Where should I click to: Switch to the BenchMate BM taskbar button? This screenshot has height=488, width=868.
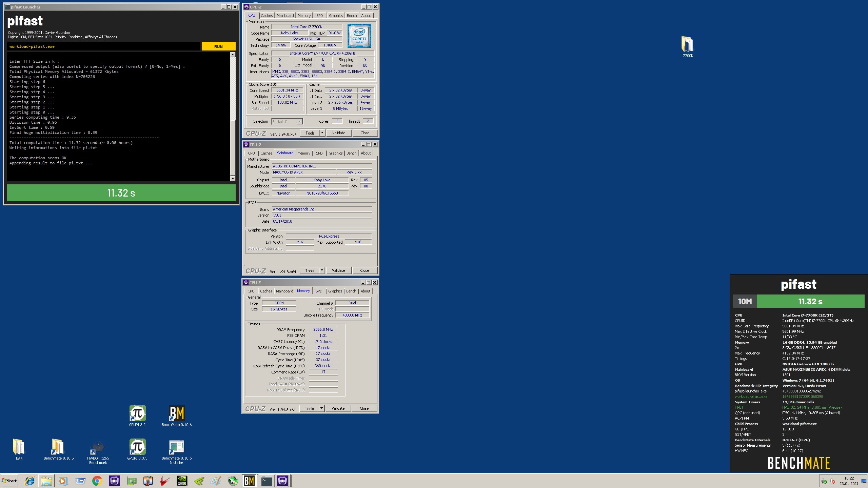(x=249, y=481)
